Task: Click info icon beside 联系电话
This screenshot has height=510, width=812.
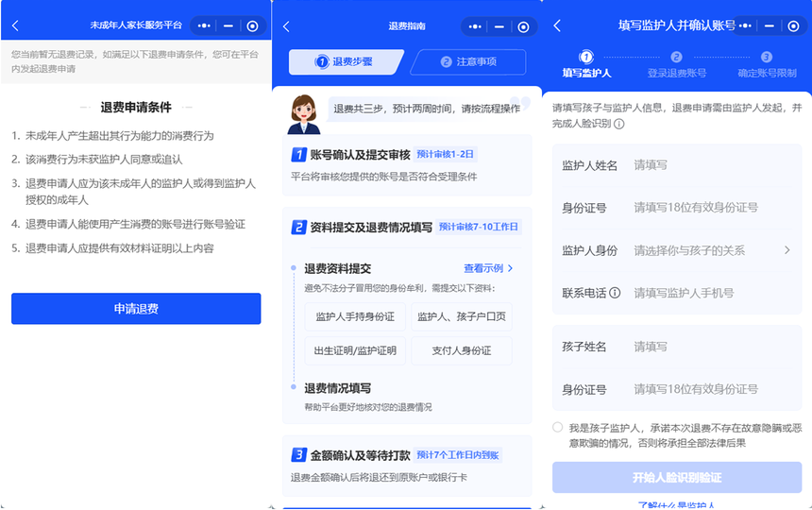Action: click(x=615, y=293)
